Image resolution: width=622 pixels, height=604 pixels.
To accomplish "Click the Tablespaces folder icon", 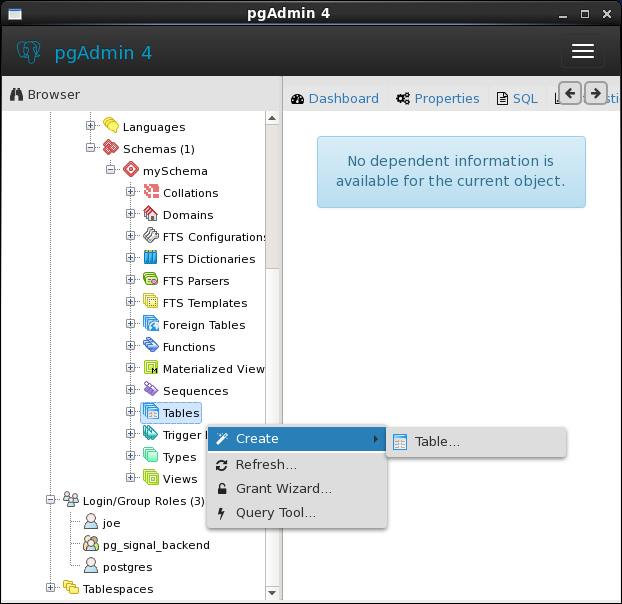I will [71, 588].
